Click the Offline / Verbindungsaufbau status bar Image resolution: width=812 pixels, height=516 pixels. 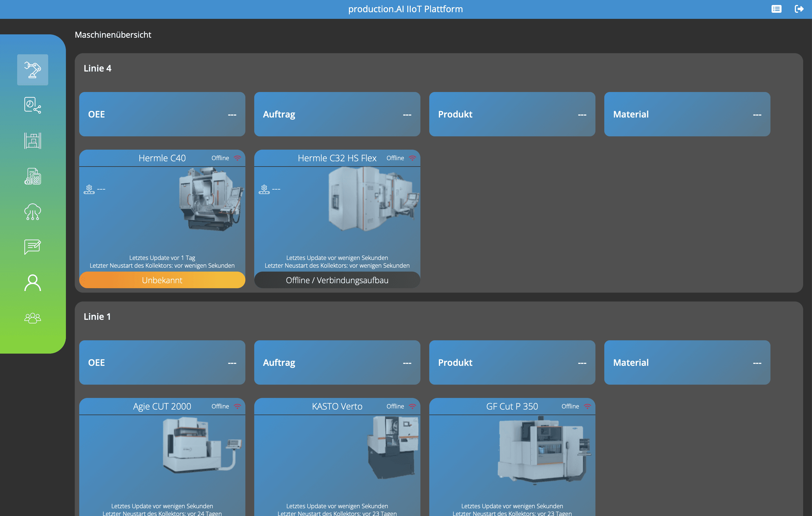tap(337, 280)
